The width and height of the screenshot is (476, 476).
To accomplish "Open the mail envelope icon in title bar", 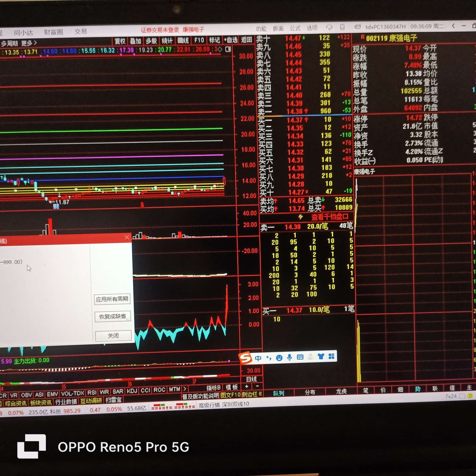I will (x=357, y=27).
